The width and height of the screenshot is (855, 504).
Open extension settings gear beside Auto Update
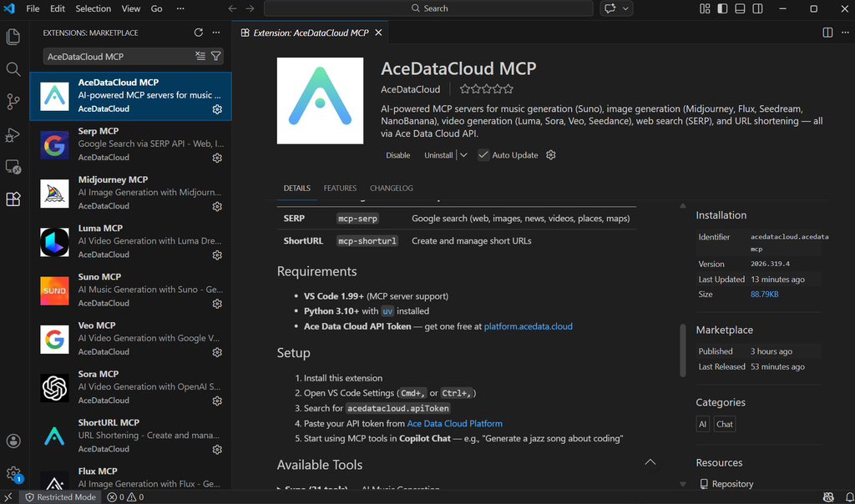[551, 154]
